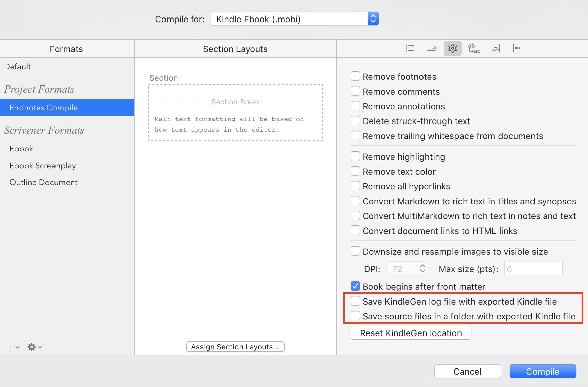Check Save source files in a folder
Screen dimensions: 588x387
point(355,316)
